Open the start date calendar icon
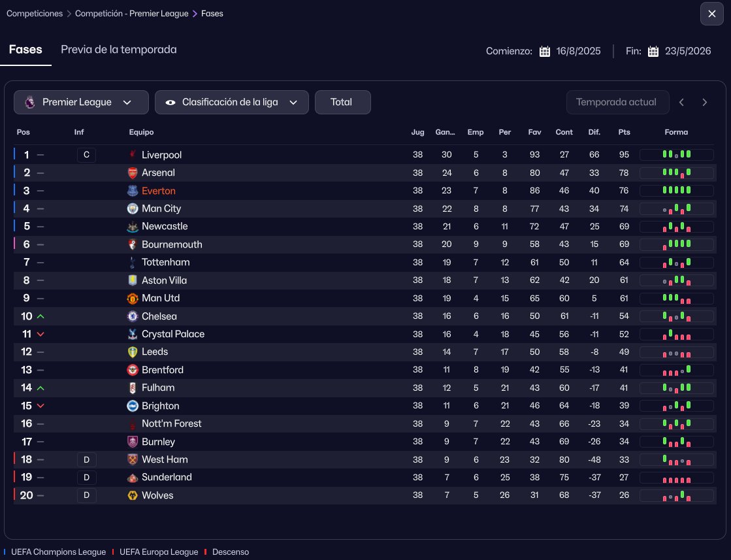This screenshot has width=731, height=560. pyautogui.click(x=545, y=52)
